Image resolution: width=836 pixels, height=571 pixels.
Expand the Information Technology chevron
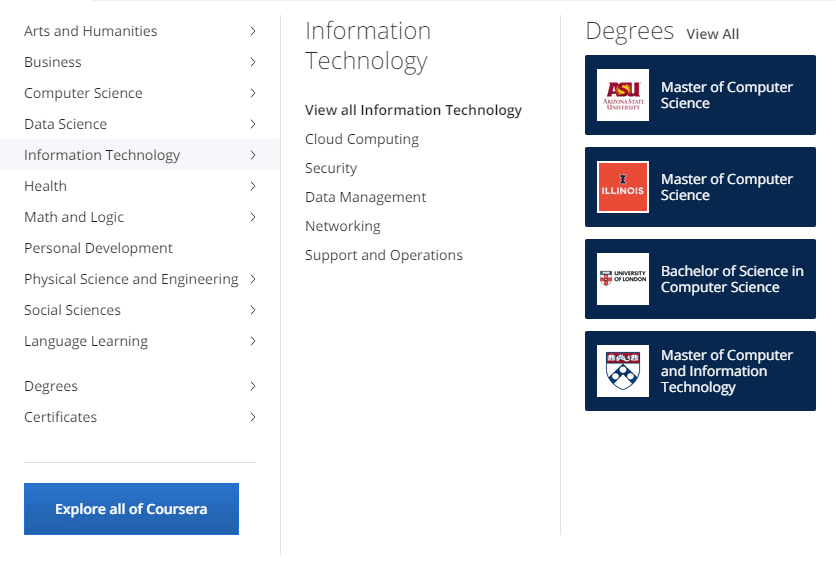pyautogui.click(x=253, y=155)
